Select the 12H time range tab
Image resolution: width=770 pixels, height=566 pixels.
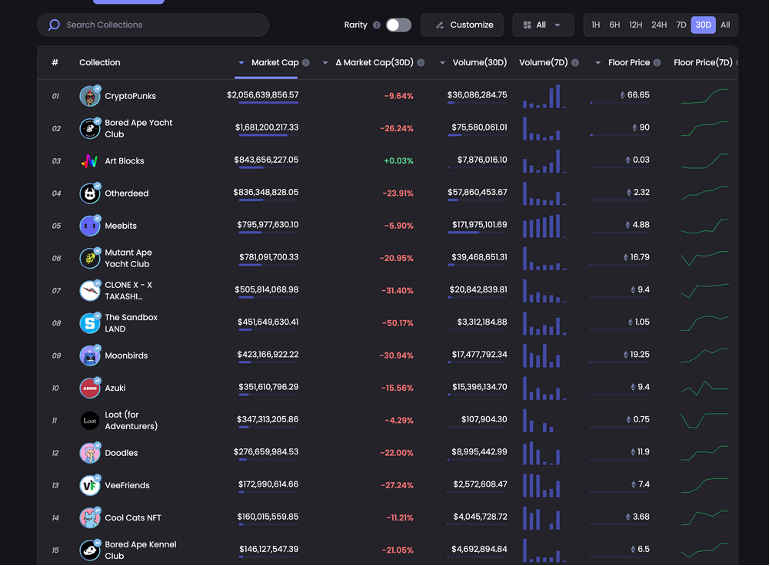pos(635,25)
